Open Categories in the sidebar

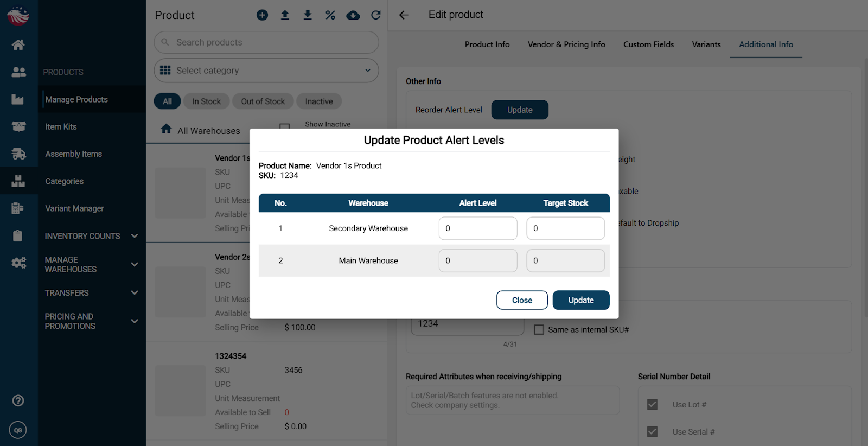(x=65, y=181)
